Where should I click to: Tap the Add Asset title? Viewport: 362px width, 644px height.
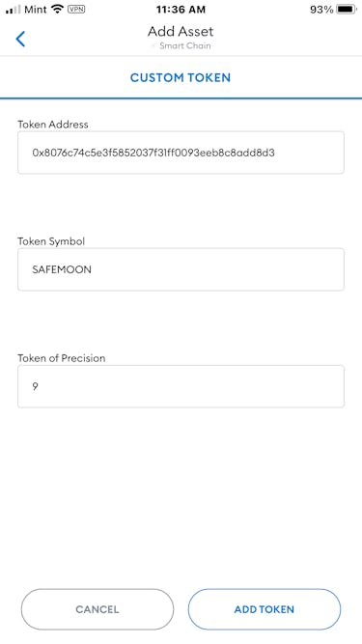[181, 31]
